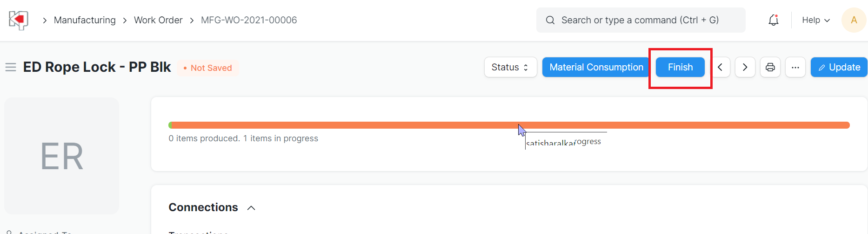Open the Status dropdown
This screenshot has height=234, width=868.
pyautogui.click(x=510, y=67)
